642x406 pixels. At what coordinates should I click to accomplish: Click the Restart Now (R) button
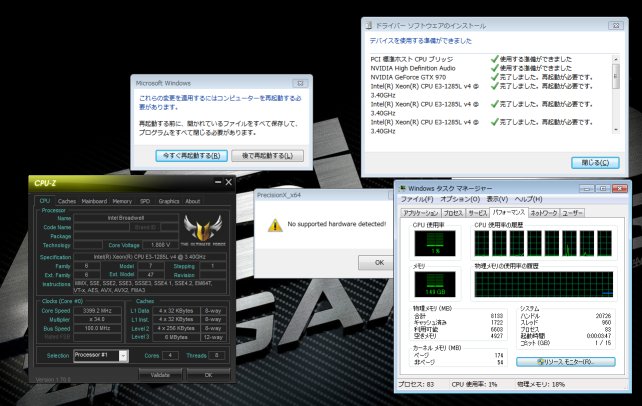(191, 156)
